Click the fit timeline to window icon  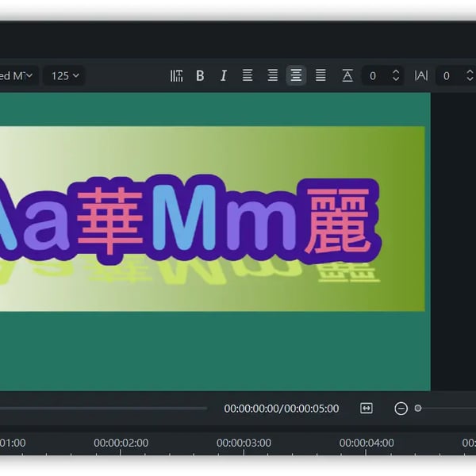click(x=367, y=409)
